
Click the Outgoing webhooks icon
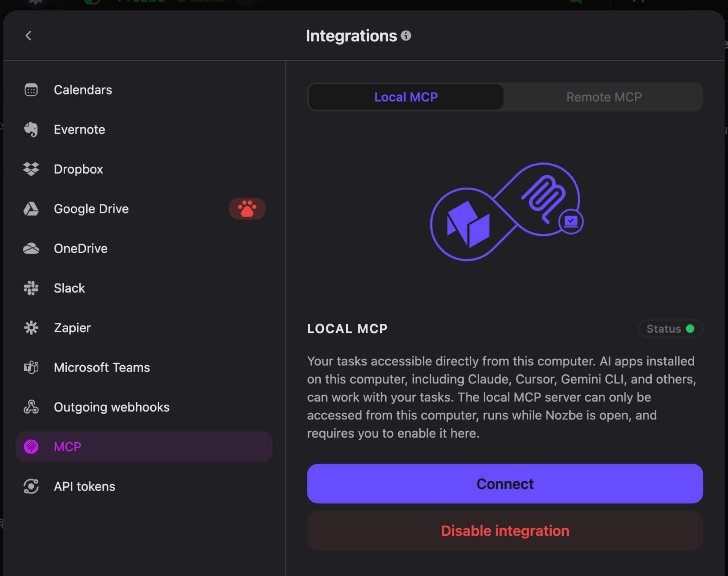[x=31, y=407]
